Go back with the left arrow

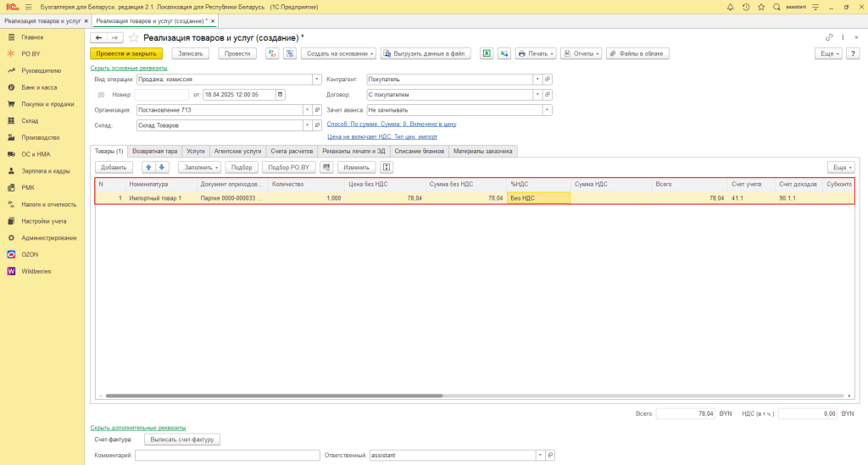98,37
